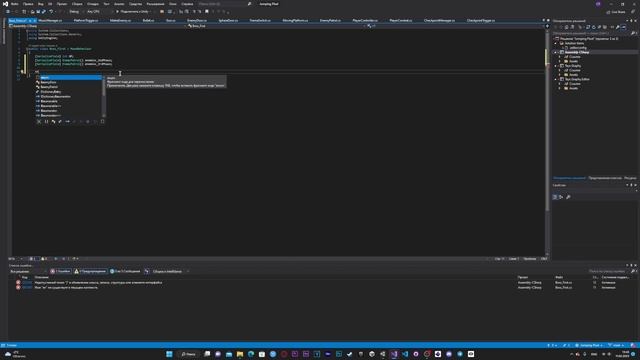640x360 pixels.
Task: Click the split editor button above scrollbar
Action: [547, 26]
